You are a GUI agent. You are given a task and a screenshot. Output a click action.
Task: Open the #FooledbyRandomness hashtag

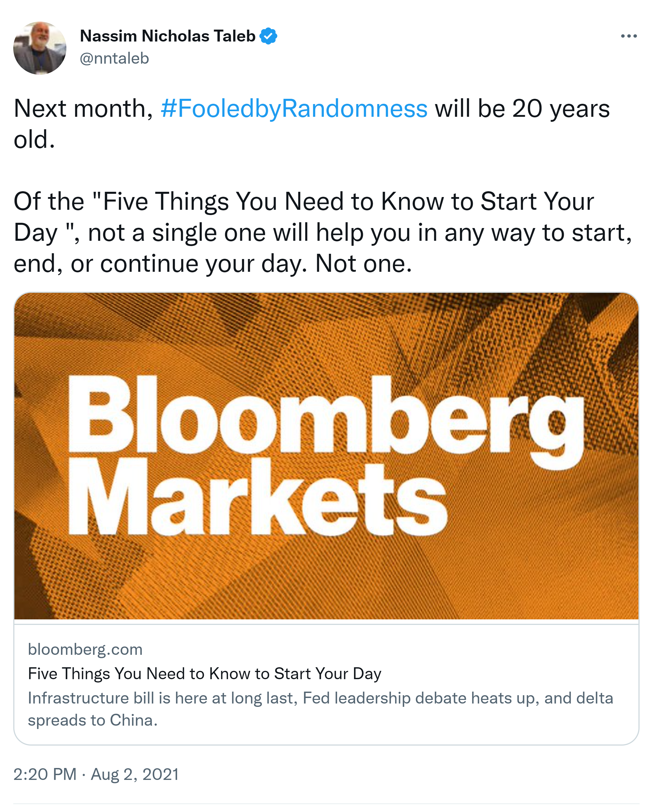click(294, 109)
